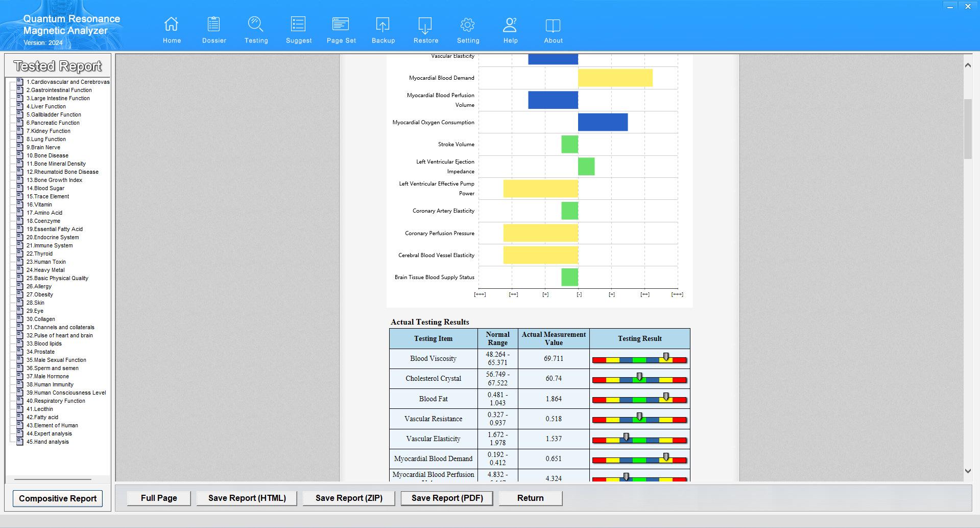Open the Setting gear icon
This screenshot has height=528, width=980.
point(467,25)
